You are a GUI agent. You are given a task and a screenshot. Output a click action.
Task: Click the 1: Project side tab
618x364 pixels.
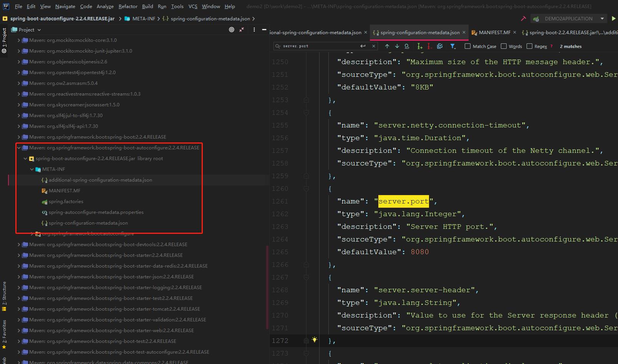(4, 40)
